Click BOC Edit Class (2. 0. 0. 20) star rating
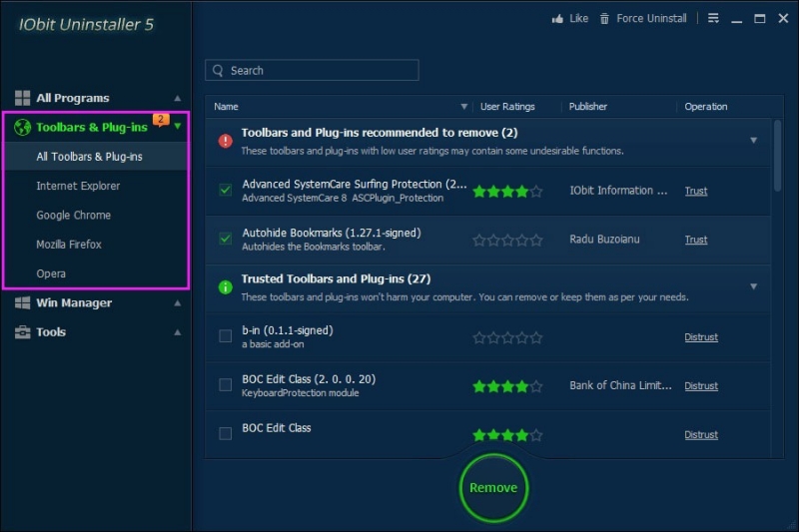 click(507, 386)
